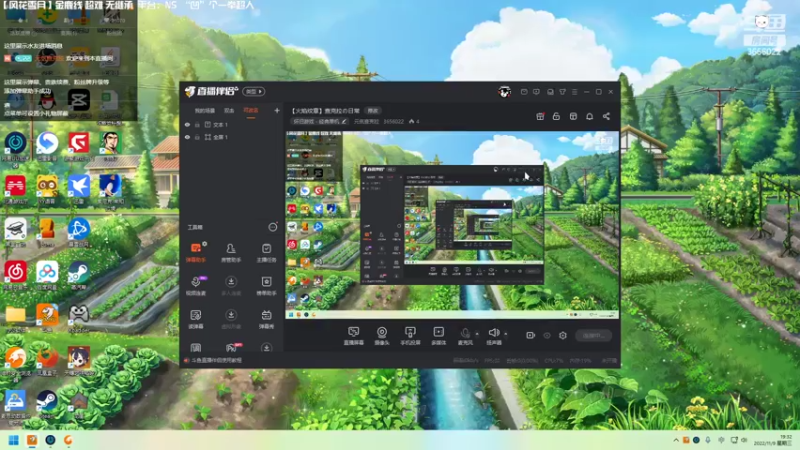Open the 读弹幕 tool
The height and width of the screenshot is (450, 800).
coord(196,319)
